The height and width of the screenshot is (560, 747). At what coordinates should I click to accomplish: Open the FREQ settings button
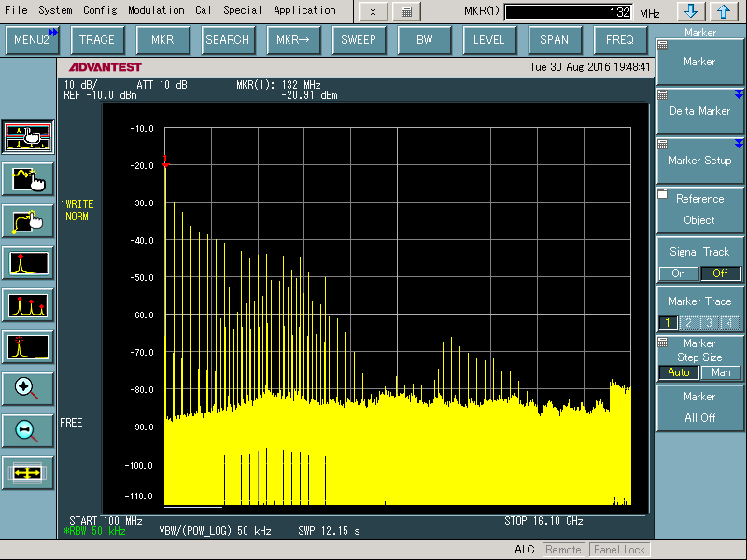point(620,40)
